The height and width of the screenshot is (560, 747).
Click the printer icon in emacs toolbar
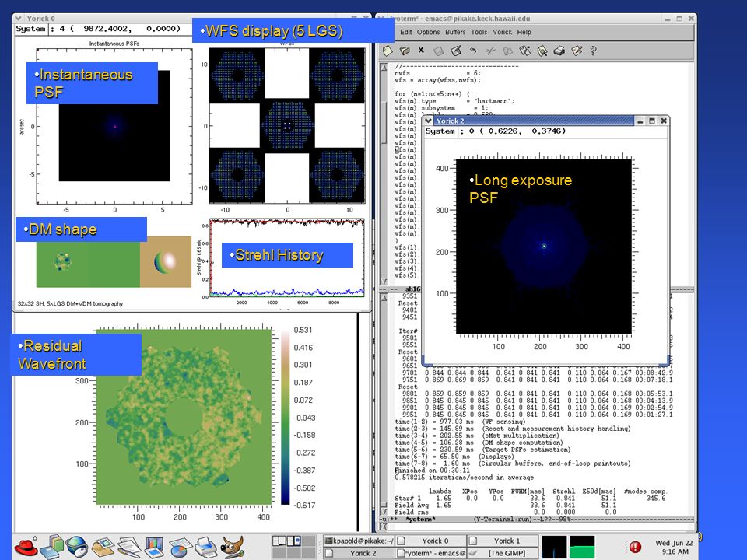click(x=559, y=51)
